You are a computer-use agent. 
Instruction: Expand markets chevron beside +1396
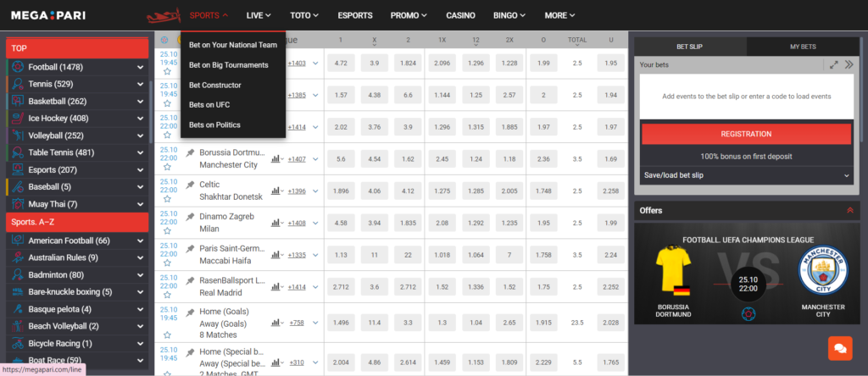315,191
